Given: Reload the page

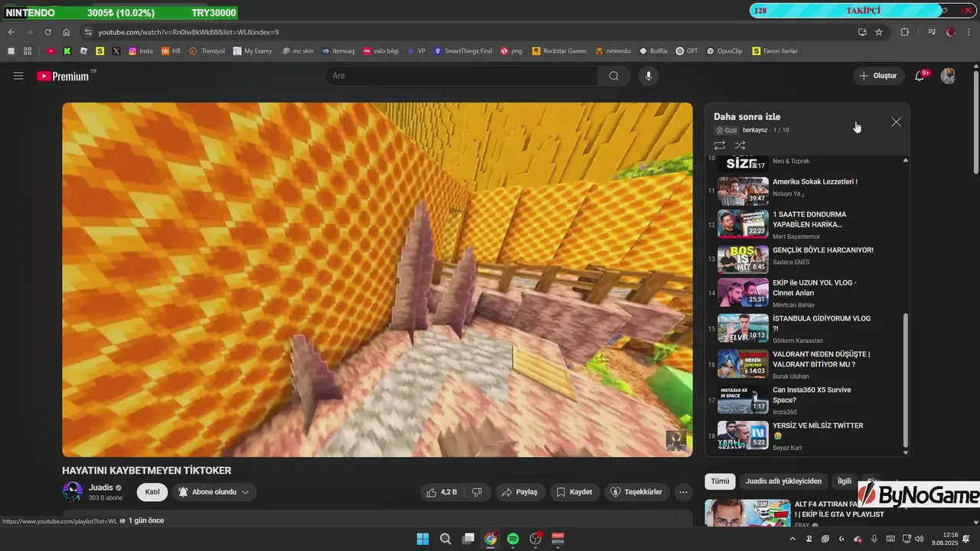Looking at the screenshot, I should (47, 32).
